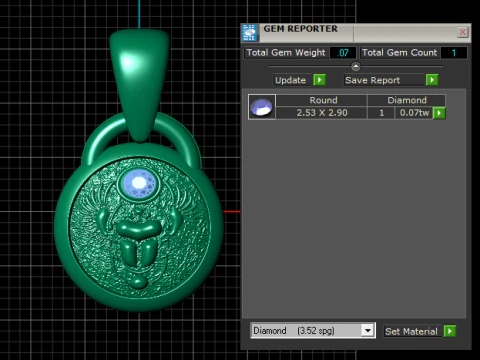Click the 'Total Gem Weight' label

point(286,53)
